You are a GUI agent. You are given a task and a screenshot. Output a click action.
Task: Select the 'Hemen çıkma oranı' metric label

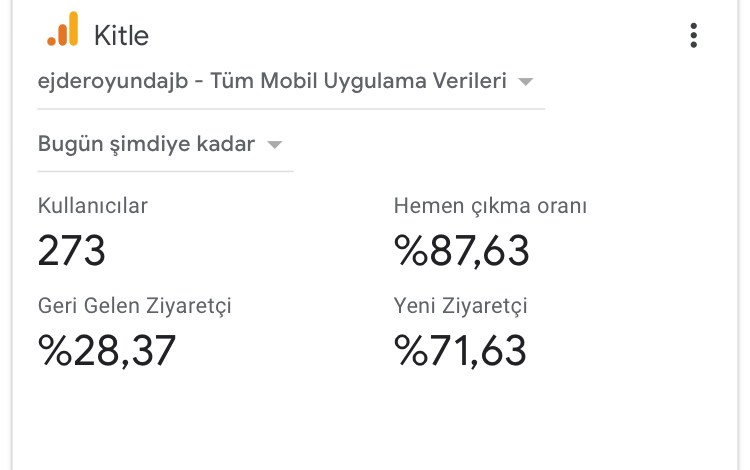(490, 206)
